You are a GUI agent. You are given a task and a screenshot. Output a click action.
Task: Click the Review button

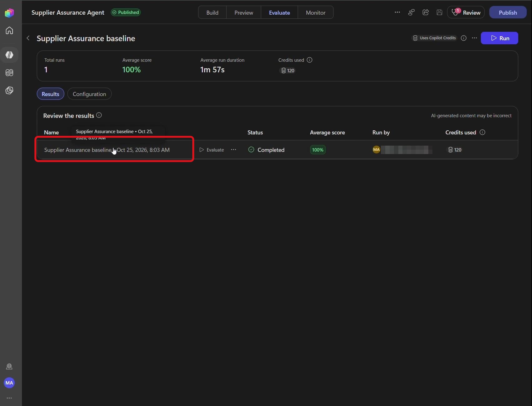[466, 12]
